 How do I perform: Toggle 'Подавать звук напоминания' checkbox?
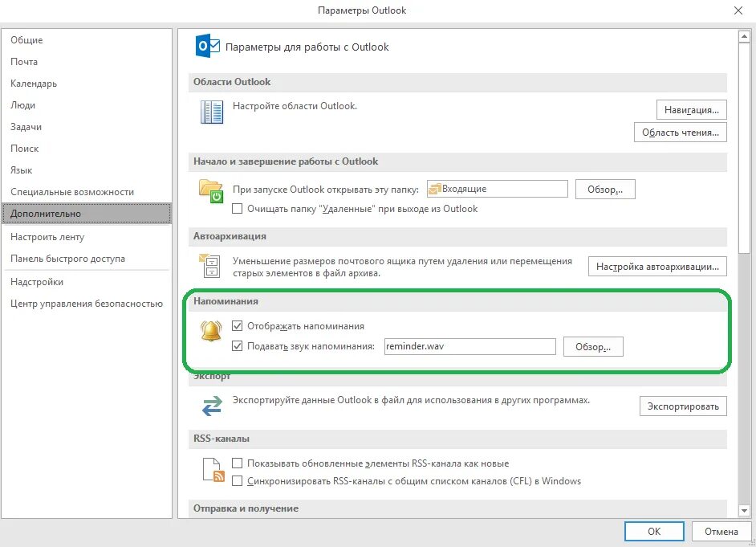coord(237,346)
